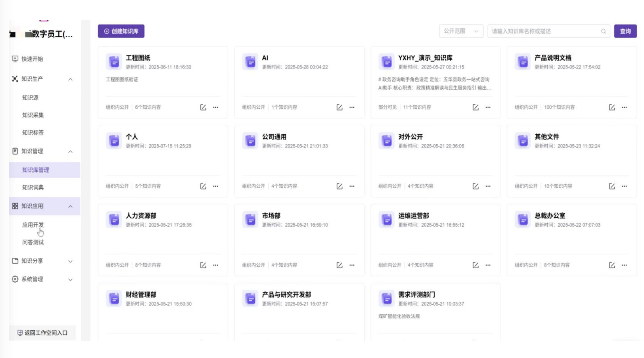This screenshot has height=358, width=644.
Task: Select 知识词典 menu item
Action: tap(33, 187)
